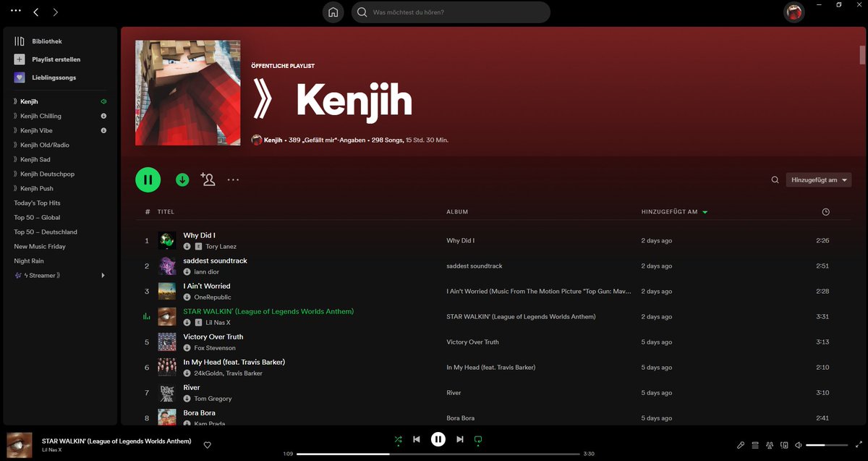Click the friend activity people icon
The image size is (868, 461).
(x=770, y=445)
